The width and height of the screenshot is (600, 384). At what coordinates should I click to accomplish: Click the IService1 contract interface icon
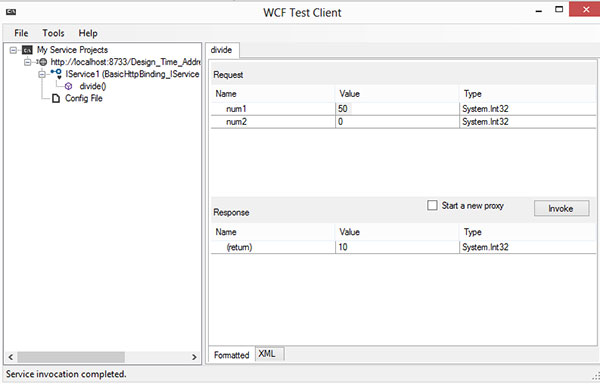click(56, 73)
